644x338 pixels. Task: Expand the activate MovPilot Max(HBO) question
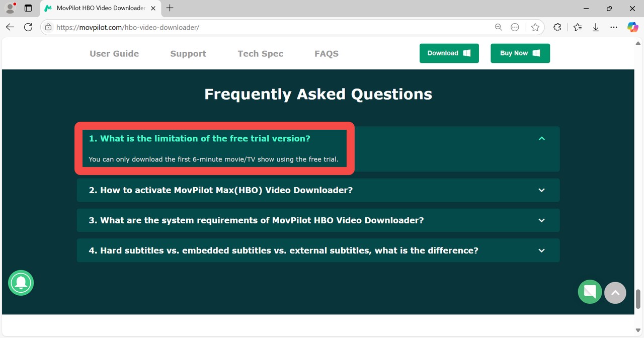(542, 190)
